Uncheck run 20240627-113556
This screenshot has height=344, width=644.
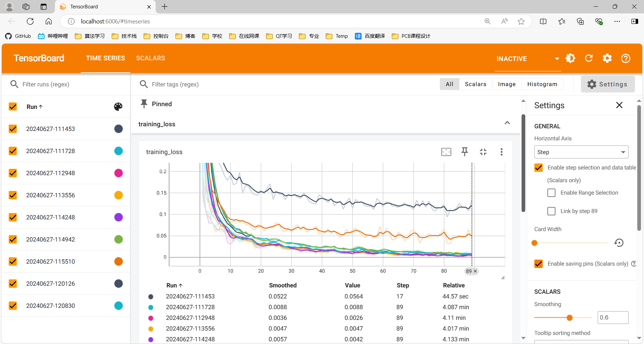(13, 195)
